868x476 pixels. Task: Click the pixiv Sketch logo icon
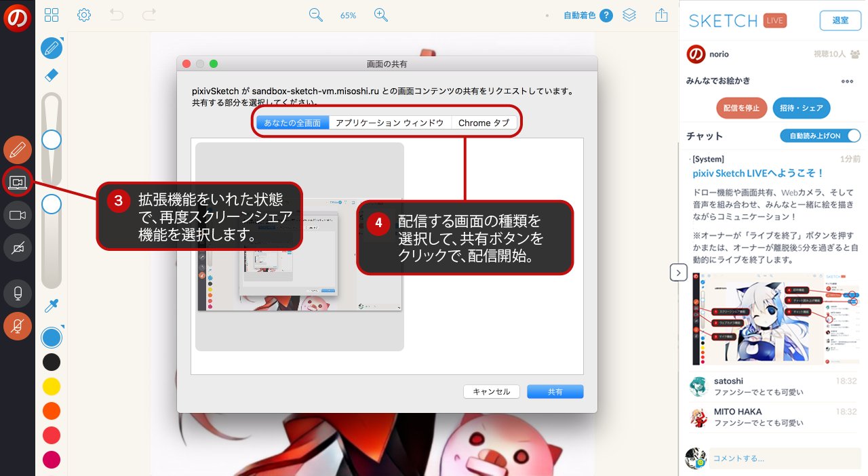(x=17, y=17)
